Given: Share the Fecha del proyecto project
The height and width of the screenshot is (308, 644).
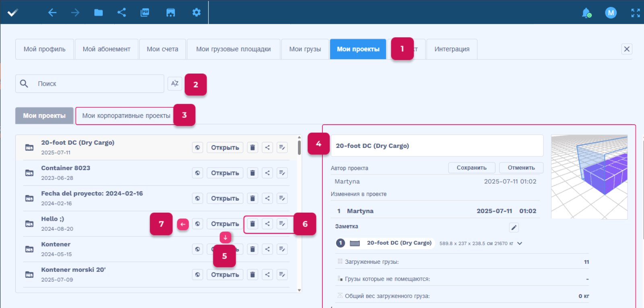Looking at the screenshot, I should pyautogui.click(x=267, y=198).
